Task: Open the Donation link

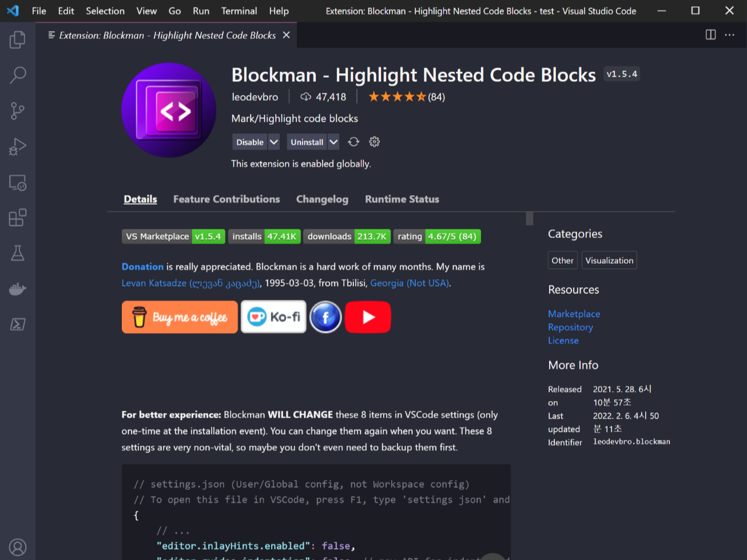Action: (x=142, y=267)
